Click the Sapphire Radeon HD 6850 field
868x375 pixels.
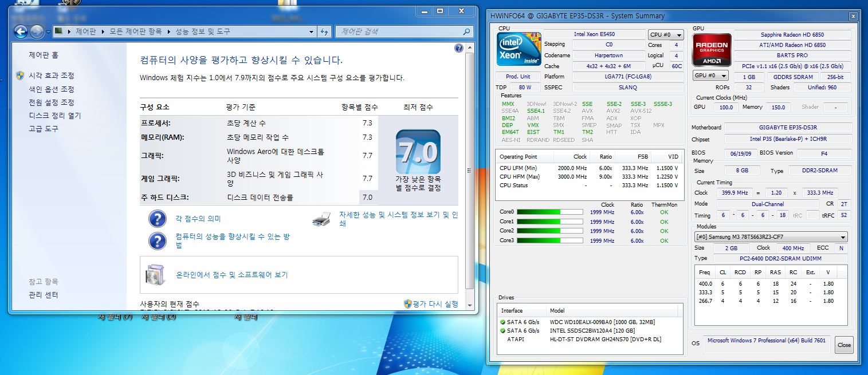(x=793, y=35)
